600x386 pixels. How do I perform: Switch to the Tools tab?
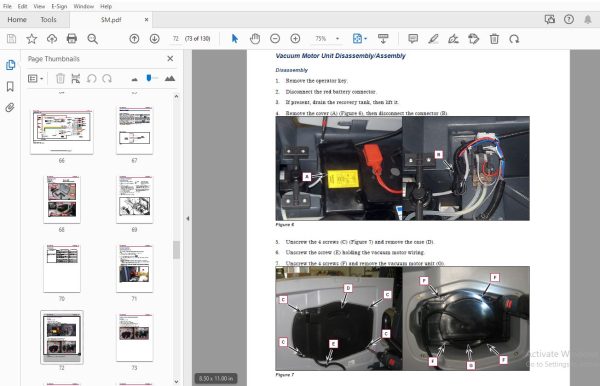pos(48,20)
